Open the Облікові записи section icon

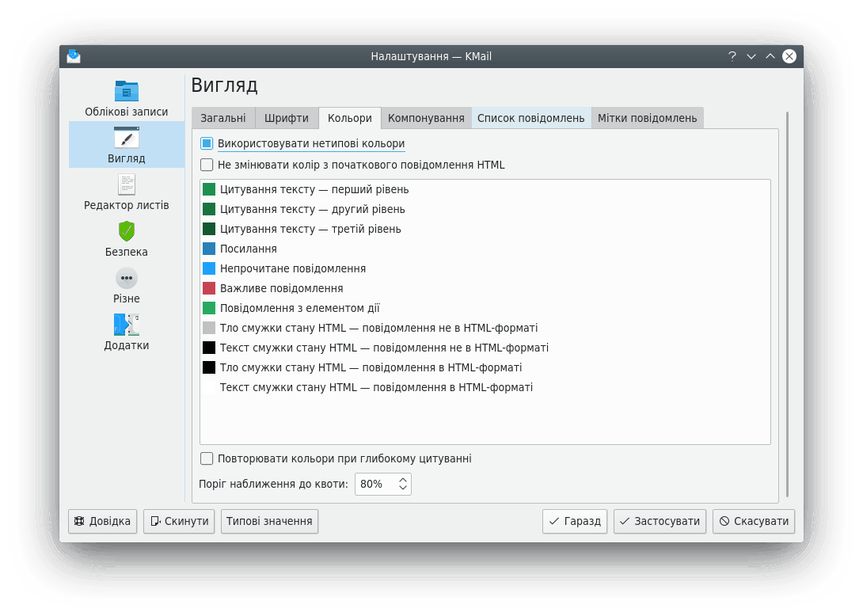pos(127,91)
